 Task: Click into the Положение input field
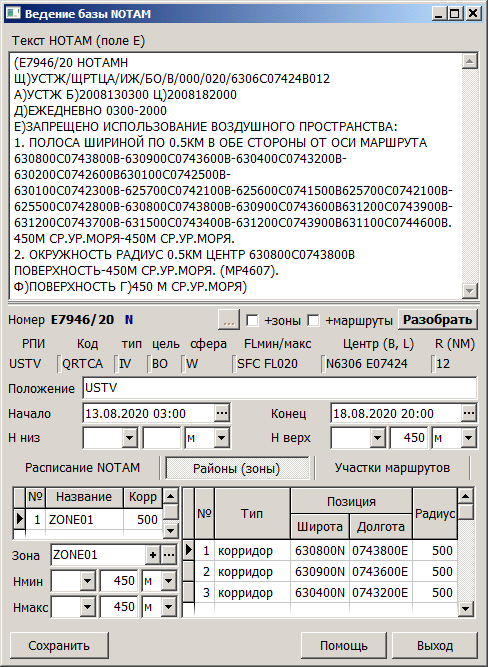(x=280, y=388)
